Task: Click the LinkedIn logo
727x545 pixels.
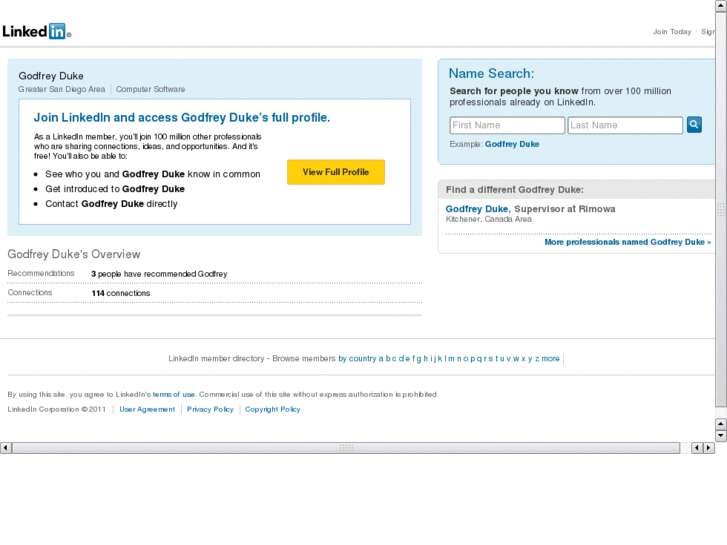Action: coord(36,31)
